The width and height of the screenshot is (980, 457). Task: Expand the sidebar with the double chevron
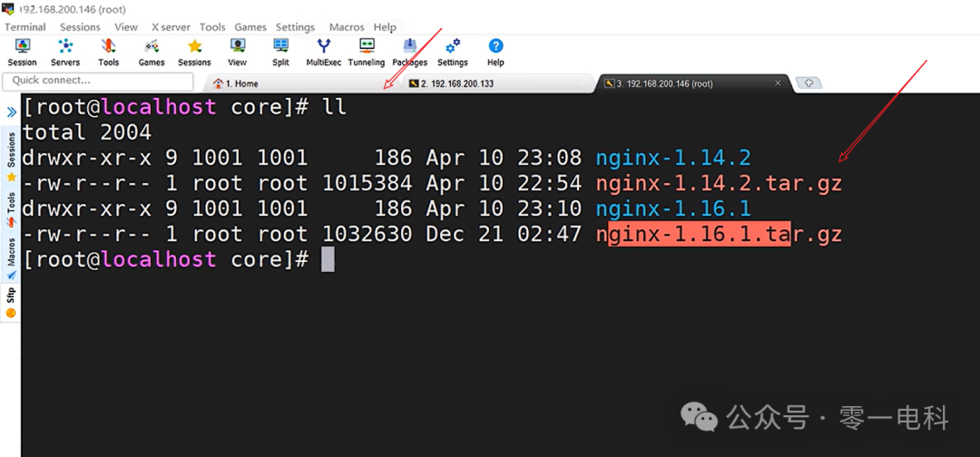(x=11, y=112)
